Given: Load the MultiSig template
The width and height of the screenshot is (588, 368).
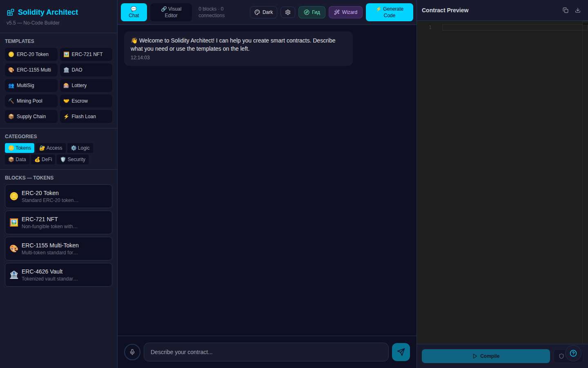Looking at the screenshot, I should [31, 85].
